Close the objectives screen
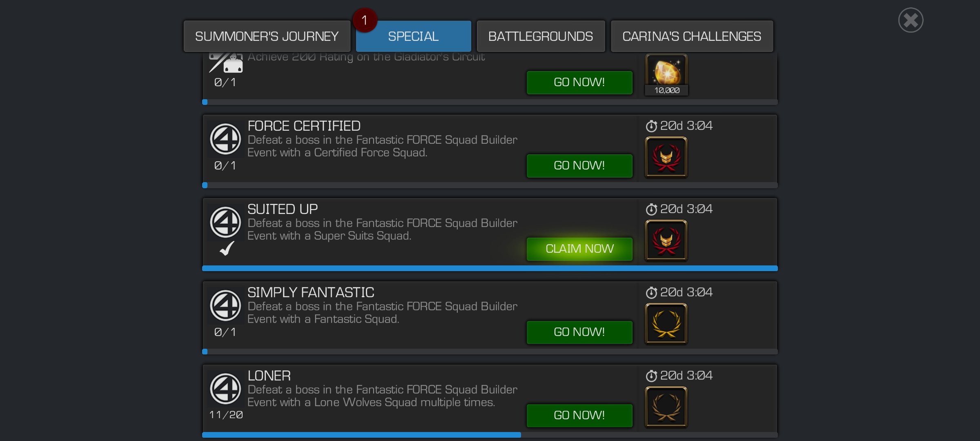 (x=911, y=20)
